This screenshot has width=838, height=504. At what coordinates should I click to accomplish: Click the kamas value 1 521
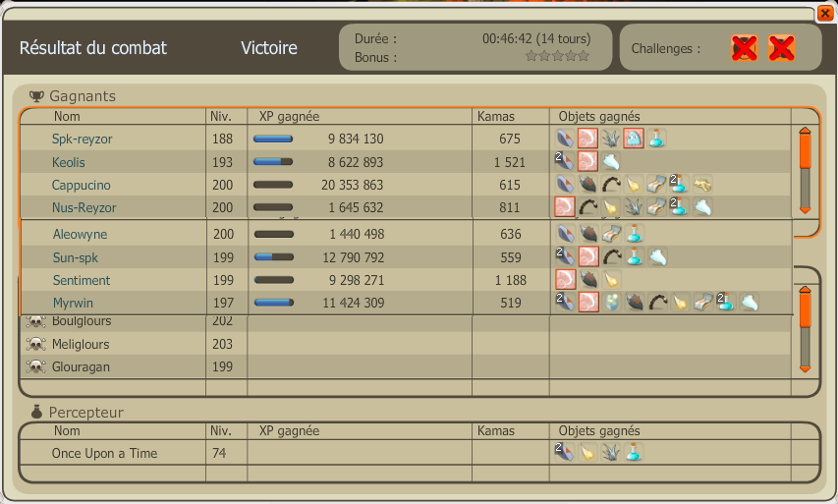pyautogui.click(x=510, y=162)
